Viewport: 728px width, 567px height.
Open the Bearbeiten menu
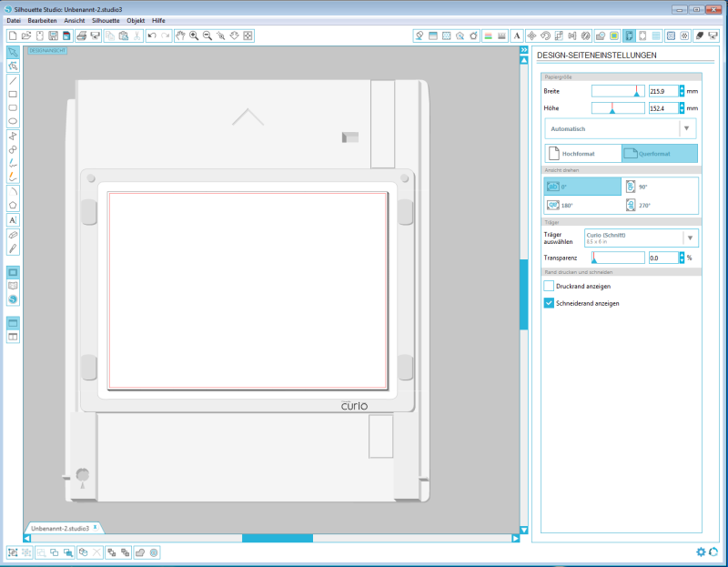click(42, 20)
